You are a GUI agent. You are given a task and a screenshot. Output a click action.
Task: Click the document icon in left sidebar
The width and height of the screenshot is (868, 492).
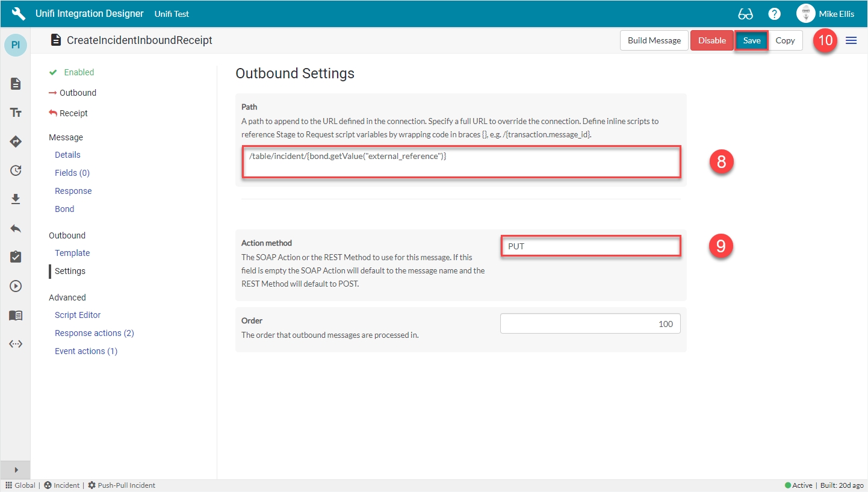[x=16, y=84]
